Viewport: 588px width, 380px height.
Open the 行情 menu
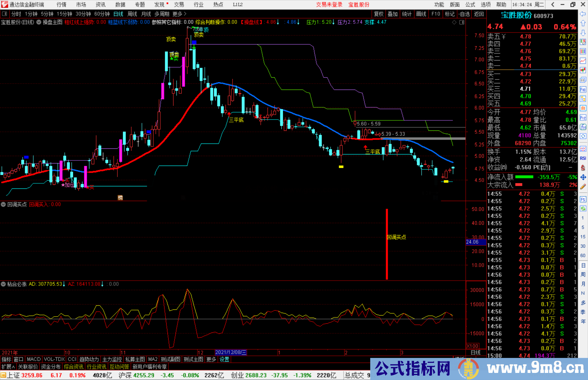61,5
